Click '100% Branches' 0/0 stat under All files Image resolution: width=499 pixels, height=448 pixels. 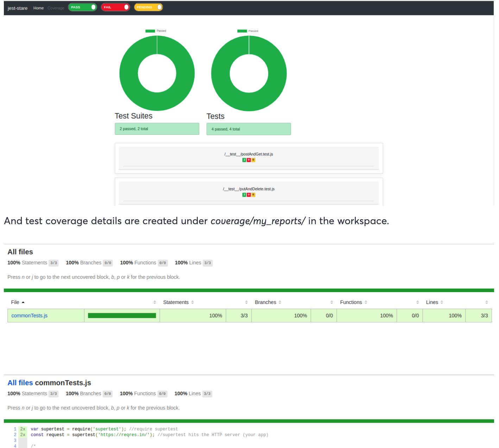click(x=89, y=263)
